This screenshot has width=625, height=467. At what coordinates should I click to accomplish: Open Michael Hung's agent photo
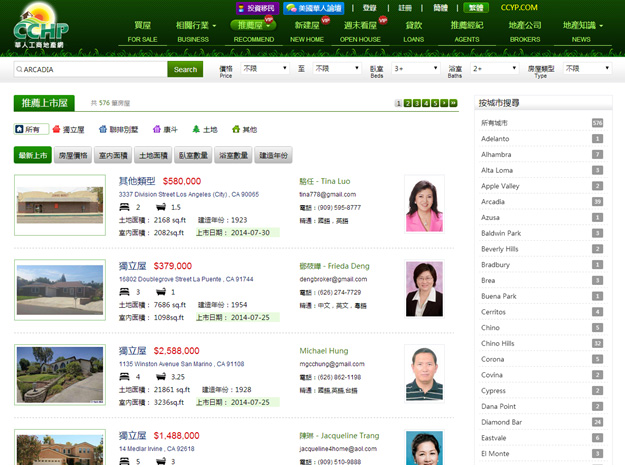tap(424, 374)
